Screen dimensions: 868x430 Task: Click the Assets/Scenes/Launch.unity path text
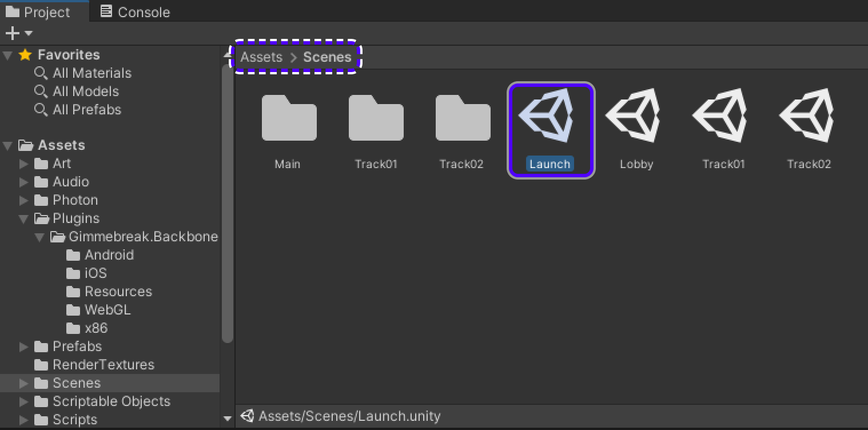click(x=349, y=416)
